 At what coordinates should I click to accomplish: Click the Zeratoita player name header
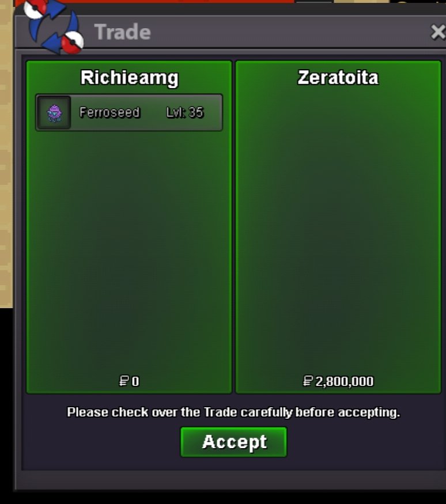tap(338, 78)
